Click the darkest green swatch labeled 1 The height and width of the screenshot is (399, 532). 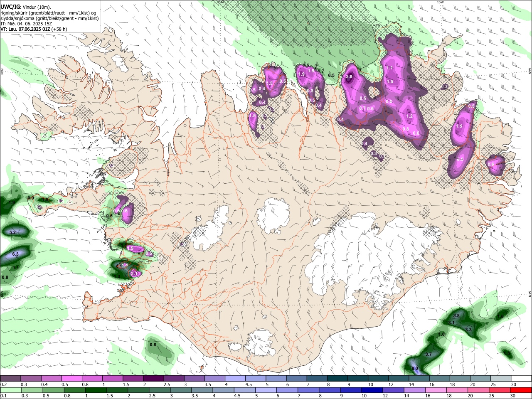coord(96,390)
